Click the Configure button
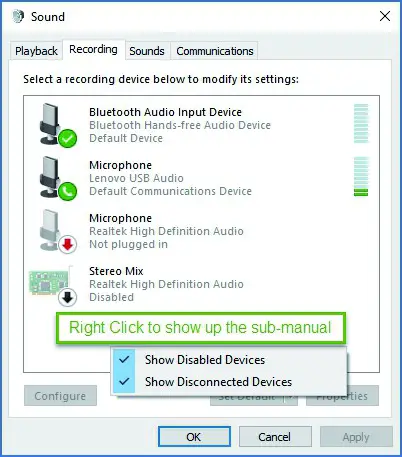 pyautogui.click(x=60, y=396)
